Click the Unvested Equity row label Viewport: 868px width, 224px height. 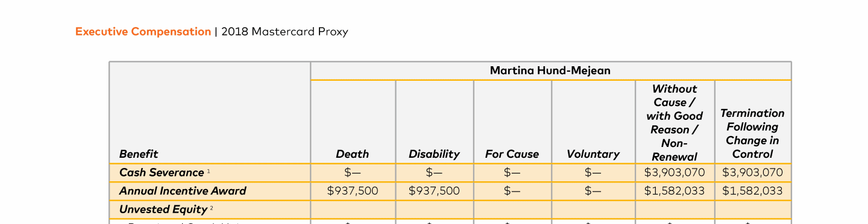163,210
